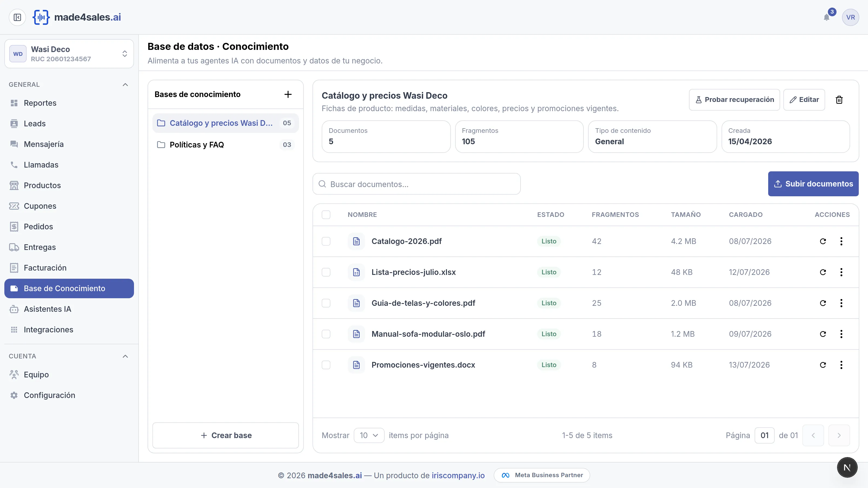Viewport: 868px width, 488px height.
Task: Open Cupones in the sidebar
Action: click(69, 206)
